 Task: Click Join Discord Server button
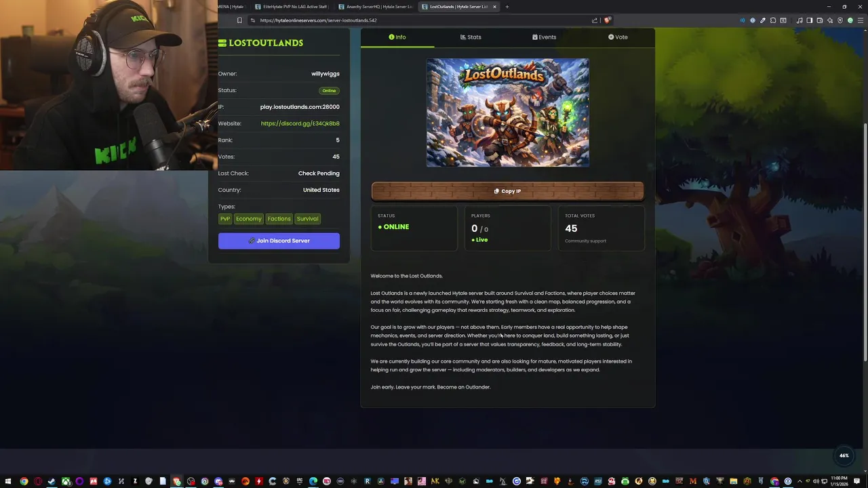(279, 241)
